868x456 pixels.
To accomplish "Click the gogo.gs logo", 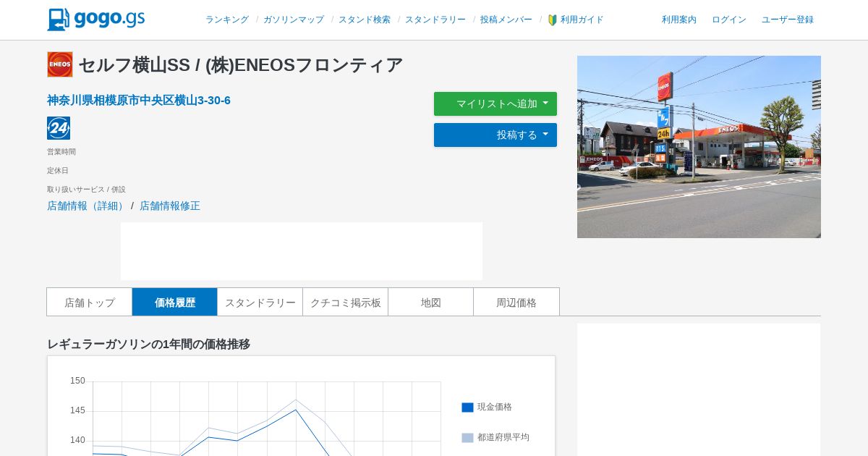I will click(96, 20).
